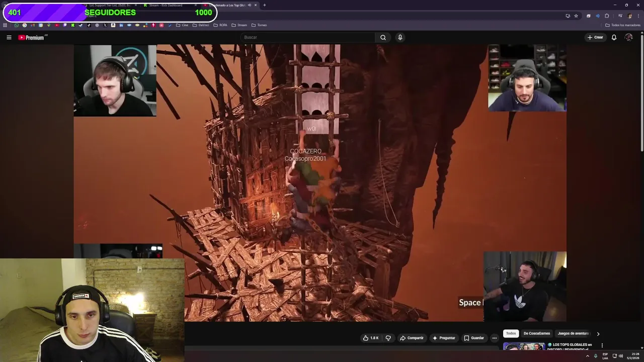
Task: Focus the YouTube Buscar search field
Action: pyautogui.click(x=308, y=37)
